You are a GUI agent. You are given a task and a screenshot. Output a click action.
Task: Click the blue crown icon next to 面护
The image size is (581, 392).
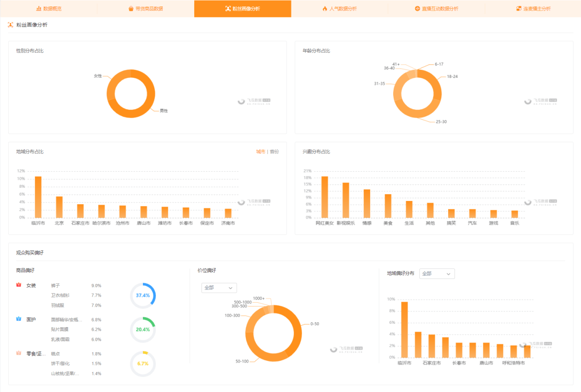[19, 319]
